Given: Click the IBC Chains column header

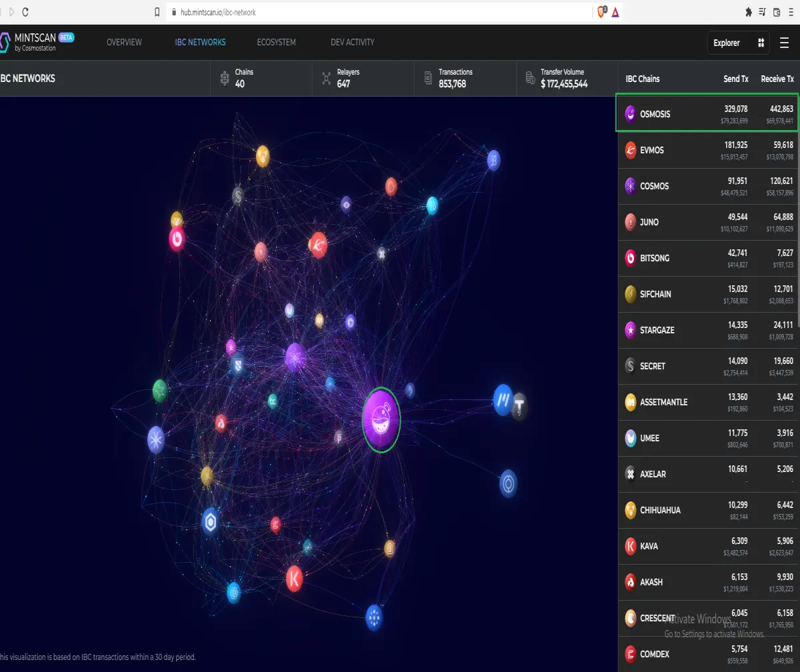Looking at the screenshot, I should [x=643, y=79].
